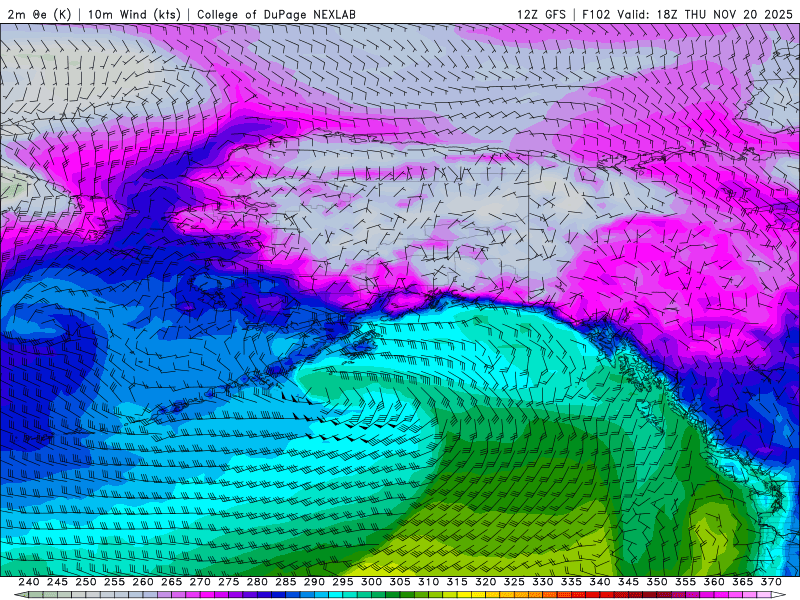Click the '12Z GFS' model run label
Screen dimensions: 800x600
pyautogui.click(x=541, y=14)
